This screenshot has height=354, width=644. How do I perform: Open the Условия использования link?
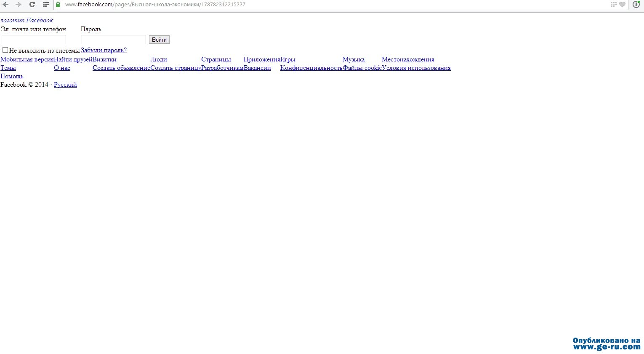pos(416,68)
